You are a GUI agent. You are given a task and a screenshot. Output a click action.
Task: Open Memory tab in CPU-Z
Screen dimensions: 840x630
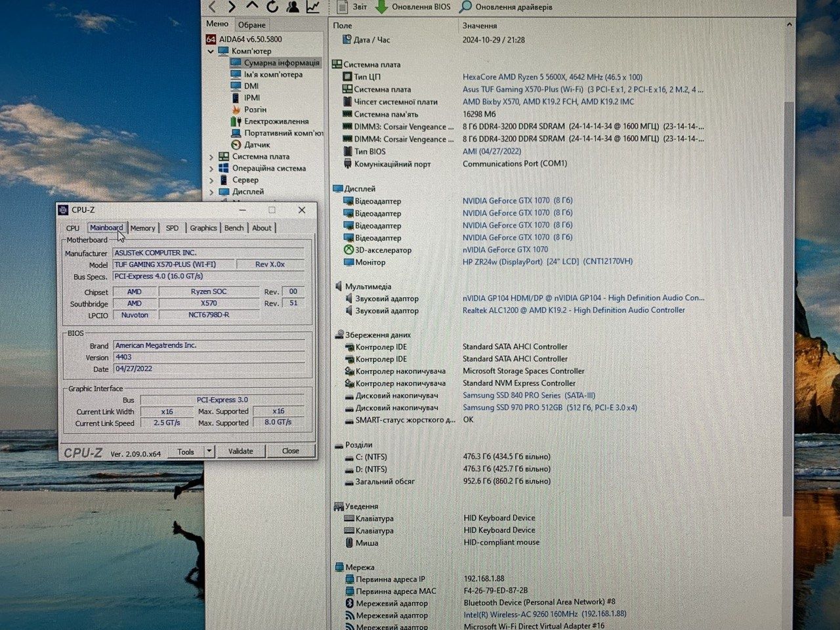click(142, 228)
